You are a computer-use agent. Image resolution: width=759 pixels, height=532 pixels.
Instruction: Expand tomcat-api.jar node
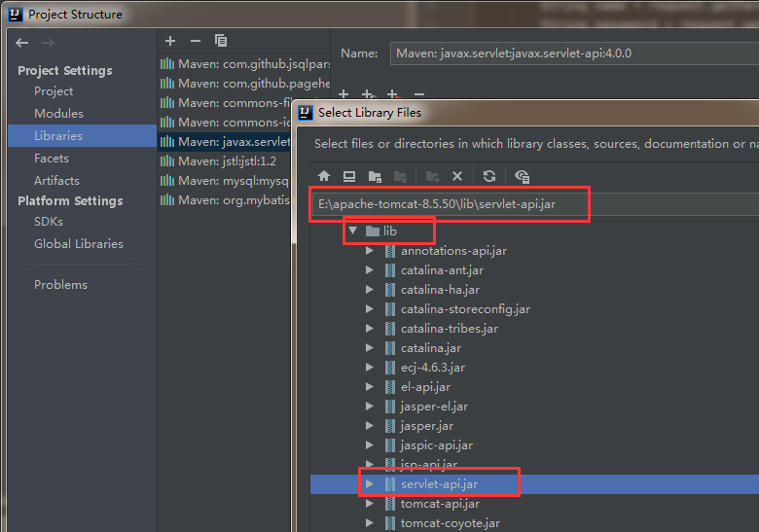(370, 504)
